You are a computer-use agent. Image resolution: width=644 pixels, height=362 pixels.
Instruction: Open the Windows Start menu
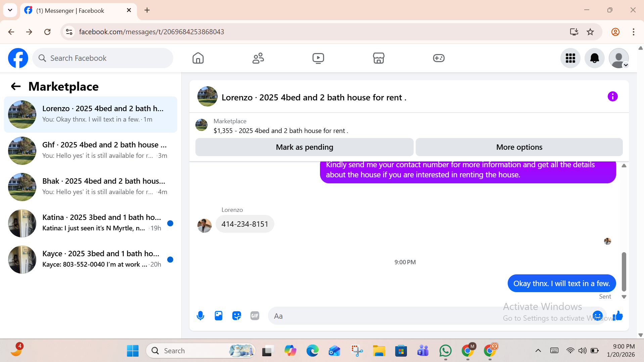click(133, 351)
